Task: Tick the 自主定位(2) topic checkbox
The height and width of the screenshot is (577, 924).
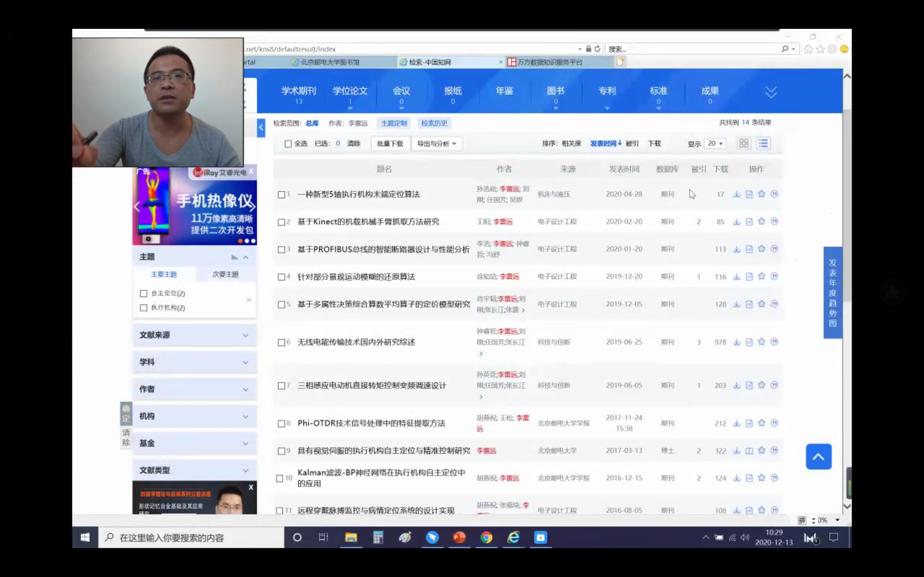Action: point(144,294)
